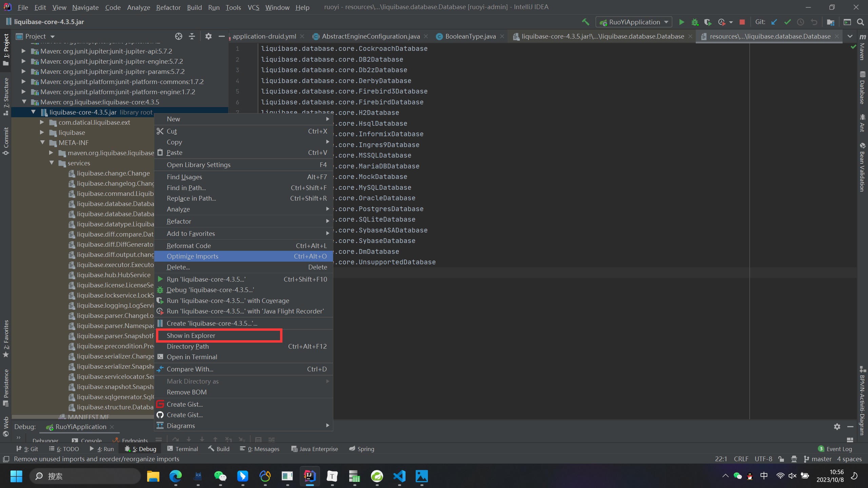Viewport: 868px width, 488px height.
Task: Click the Debug bug icon in toolbar
Action: [695, 22]
